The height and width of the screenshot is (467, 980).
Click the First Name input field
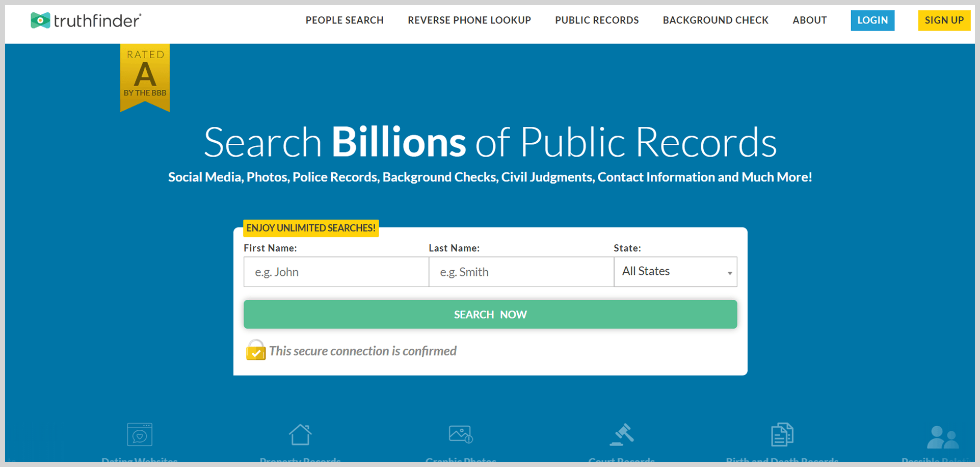click(336, 272)
